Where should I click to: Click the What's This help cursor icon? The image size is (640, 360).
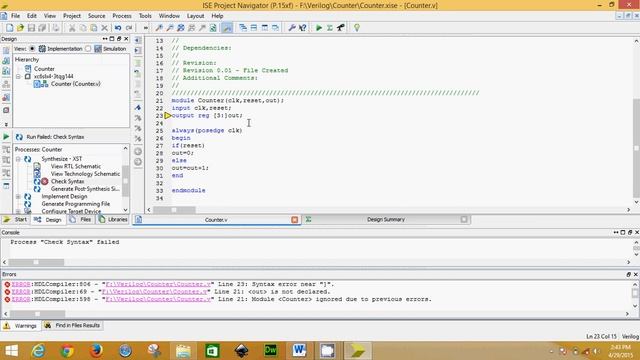click(302, 28)
